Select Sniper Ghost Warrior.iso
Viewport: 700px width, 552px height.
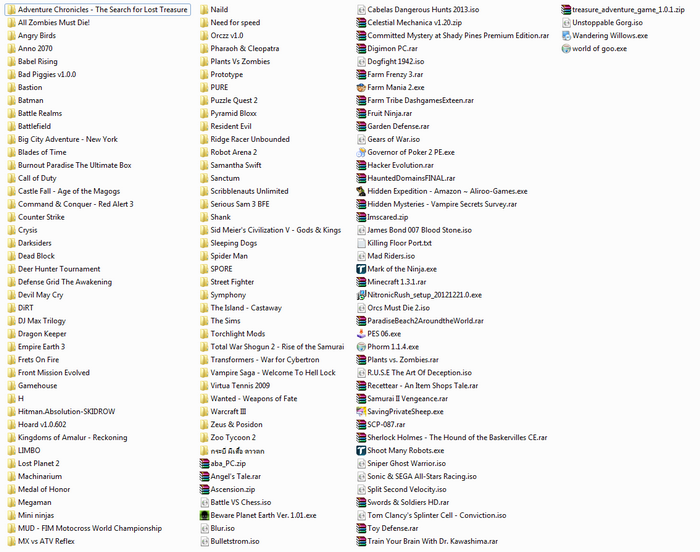coord(406,463)
